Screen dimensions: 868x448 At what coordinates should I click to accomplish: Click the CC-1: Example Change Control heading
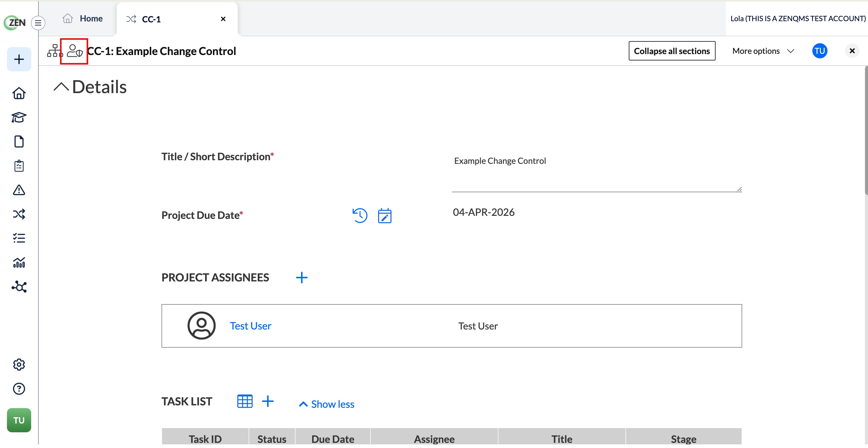pos(162,51)
